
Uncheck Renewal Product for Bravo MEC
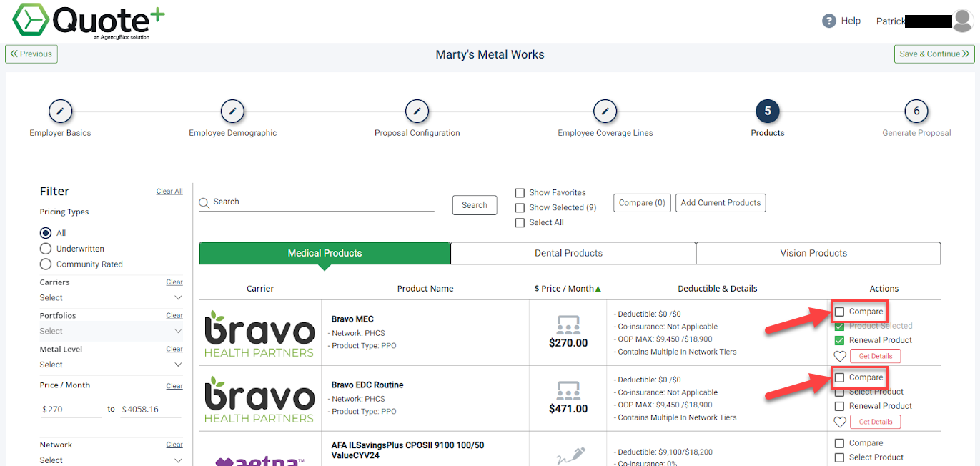840,340
